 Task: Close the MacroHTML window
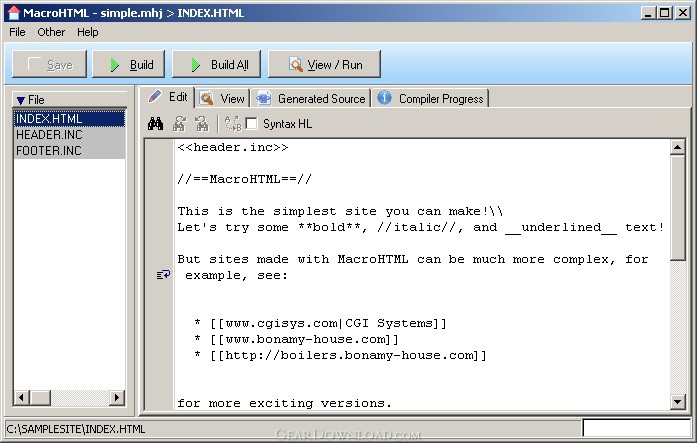pos(682,13)
